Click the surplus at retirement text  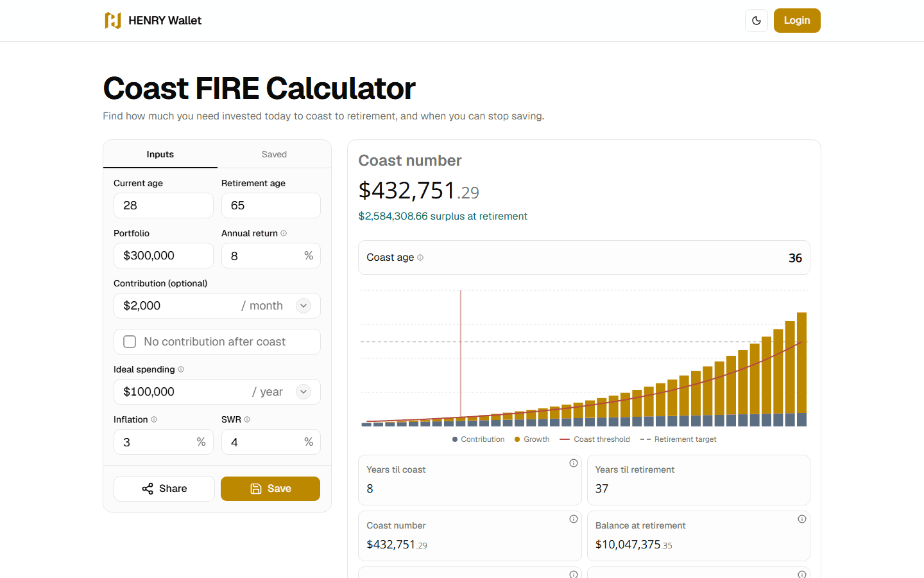(443, 216)
